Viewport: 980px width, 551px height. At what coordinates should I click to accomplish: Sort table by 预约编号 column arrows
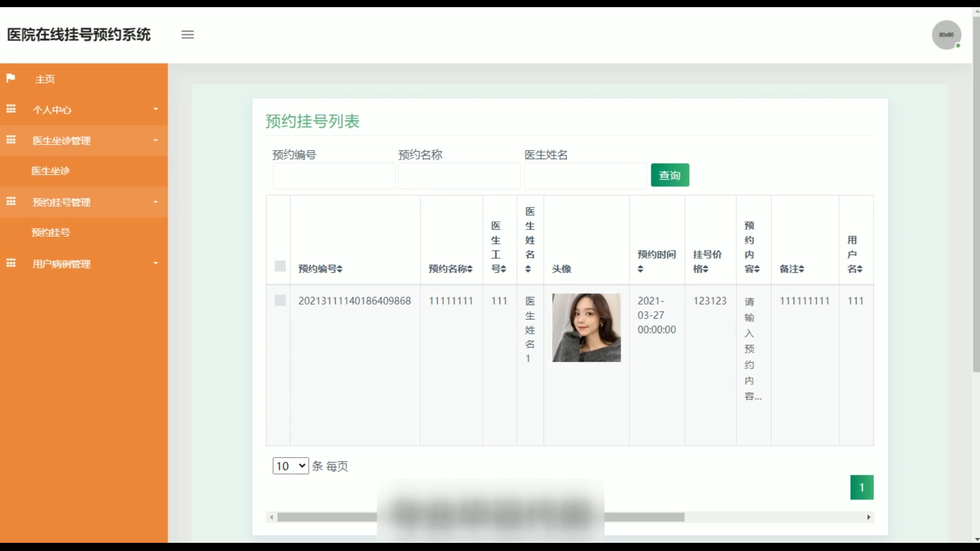click(x=340, y=269)
